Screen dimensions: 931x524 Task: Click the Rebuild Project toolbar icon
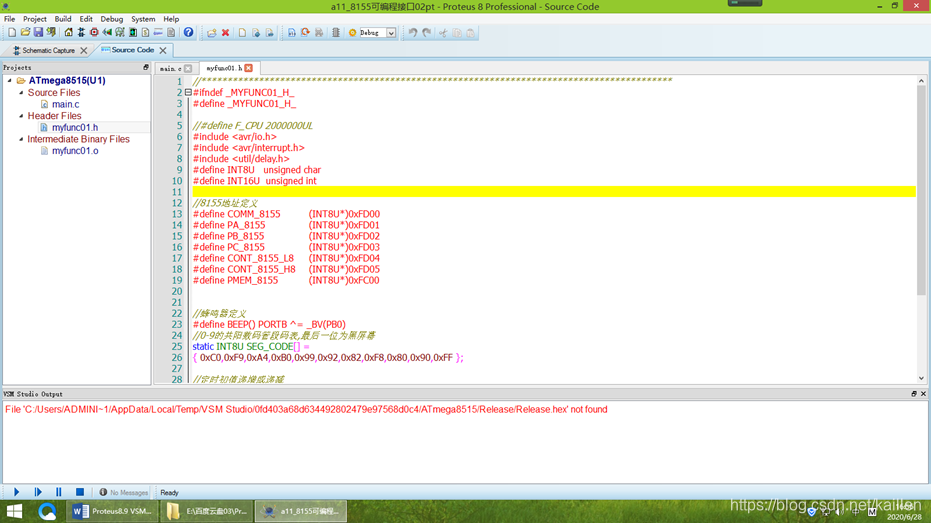click(x=305, y=33)
